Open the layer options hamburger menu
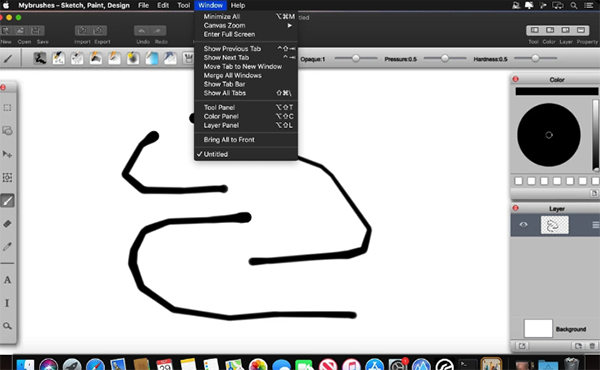Viewport: 600px width, 370px height. [595, 225]
